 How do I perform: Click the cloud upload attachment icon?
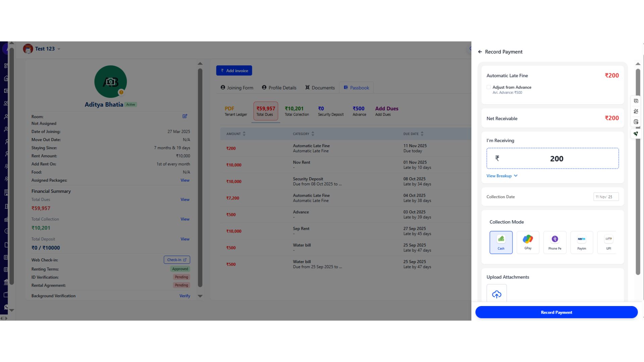(496, 294)
